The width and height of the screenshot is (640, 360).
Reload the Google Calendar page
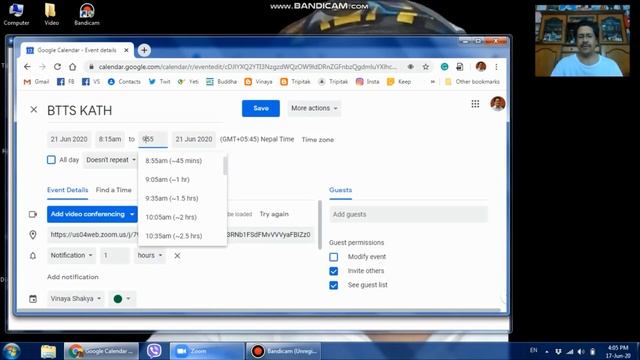pyautogui.click(x=58, y=67)
